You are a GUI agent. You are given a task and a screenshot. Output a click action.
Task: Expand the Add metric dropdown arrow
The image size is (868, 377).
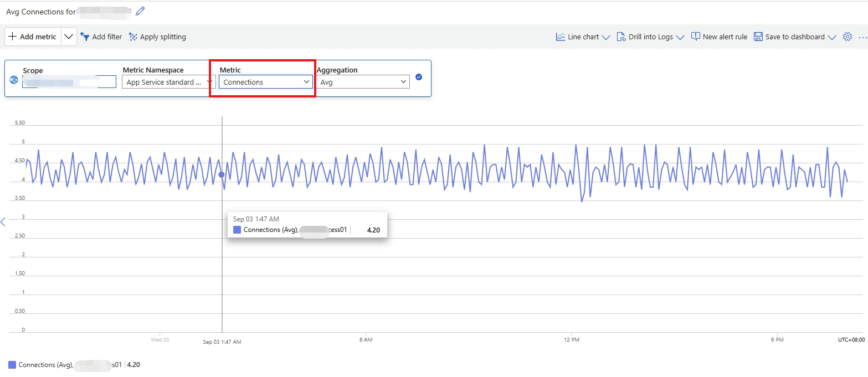(68, 37)
